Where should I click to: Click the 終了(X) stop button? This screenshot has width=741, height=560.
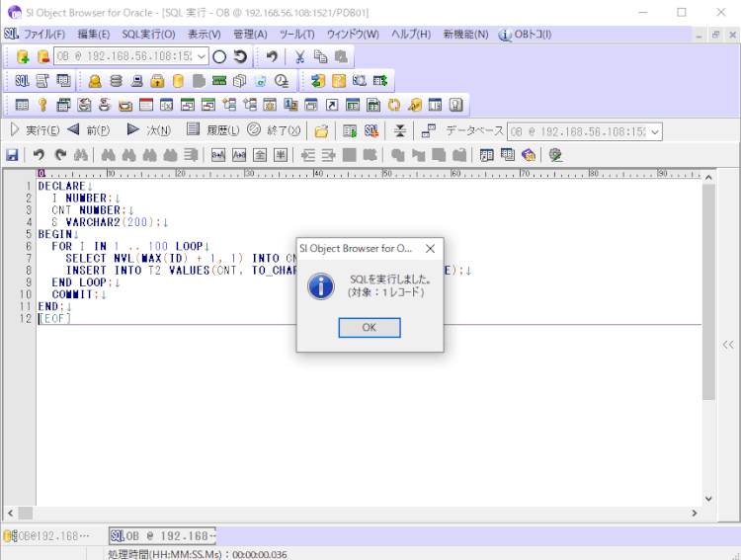(x=274, y=130)
